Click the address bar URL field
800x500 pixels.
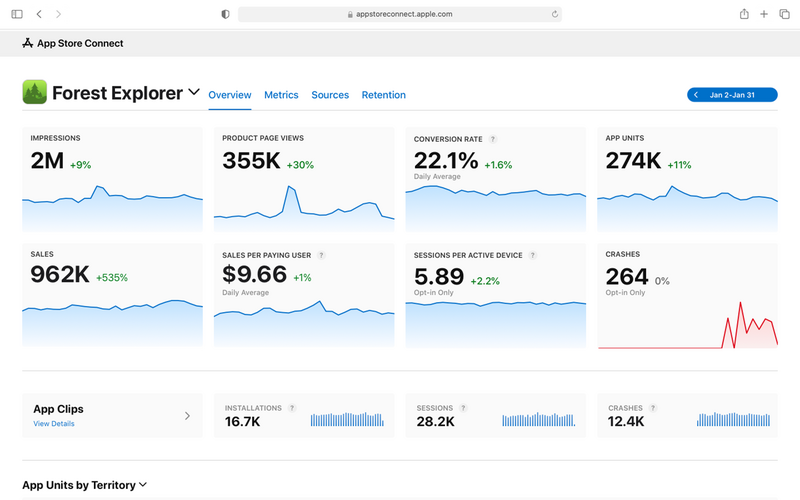400,14
